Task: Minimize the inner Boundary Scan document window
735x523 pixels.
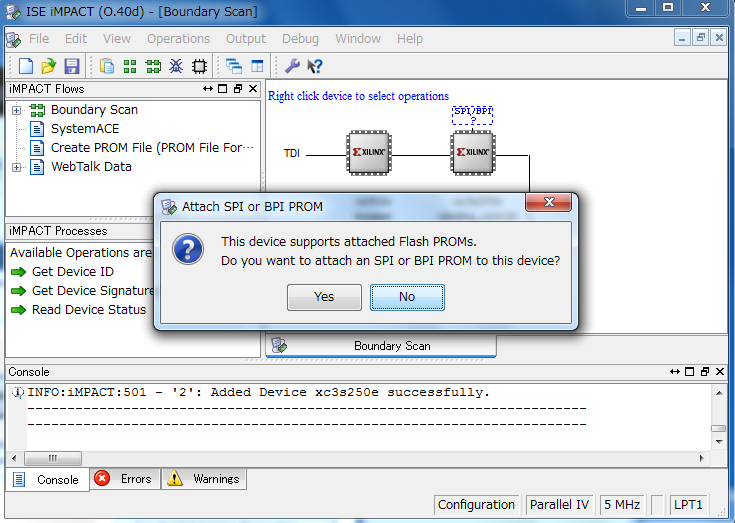Action: [682, 37]
